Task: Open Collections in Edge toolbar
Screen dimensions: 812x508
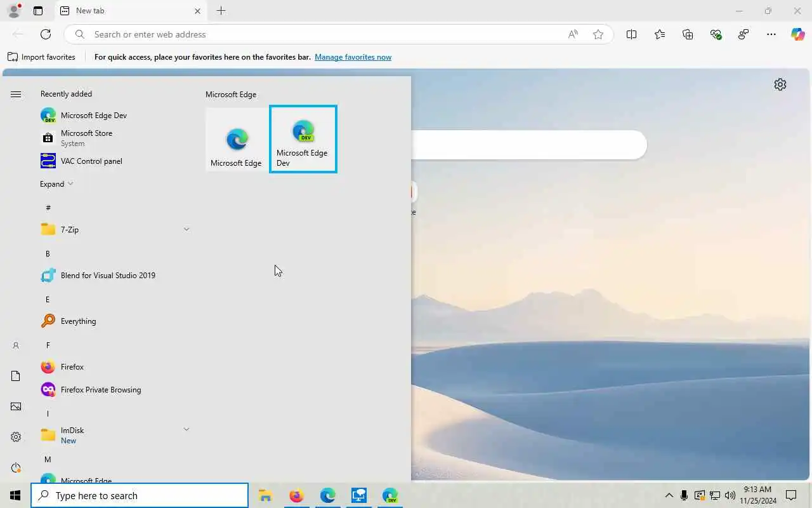Action: [688, 34]
